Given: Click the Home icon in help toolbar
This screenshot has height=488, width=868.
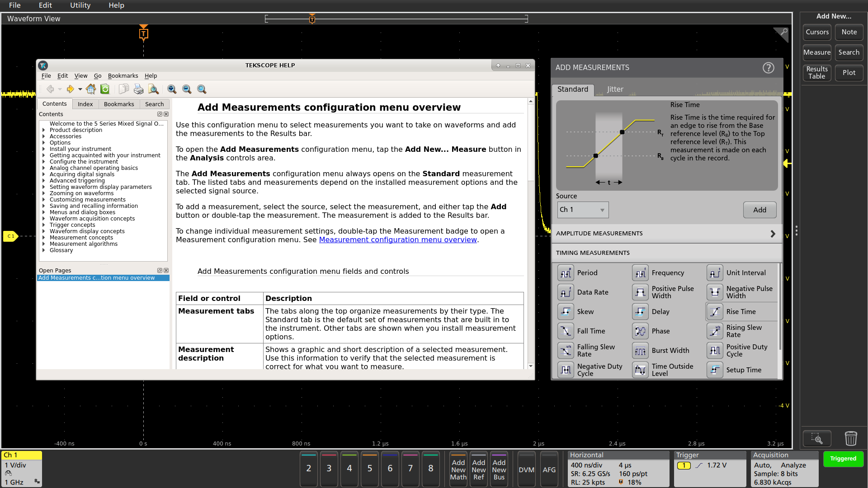Looking at the screenshot, I should (x=91, y=89).
